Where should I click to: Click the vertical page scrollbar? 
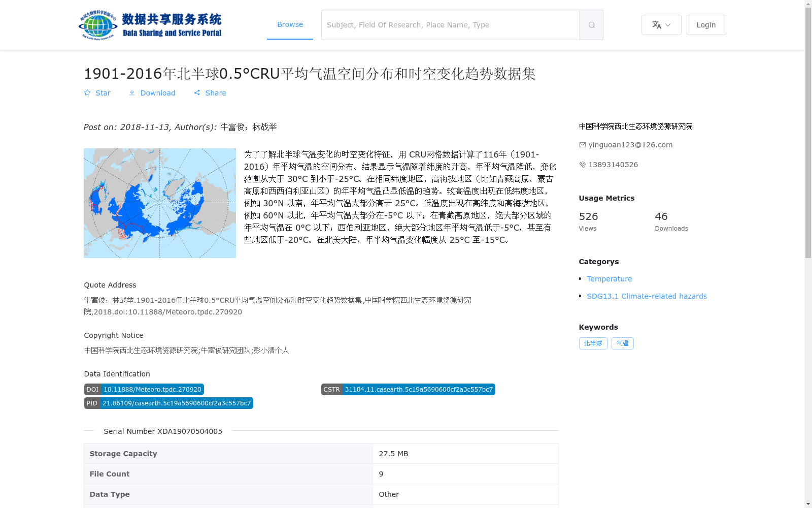(808, 132)
